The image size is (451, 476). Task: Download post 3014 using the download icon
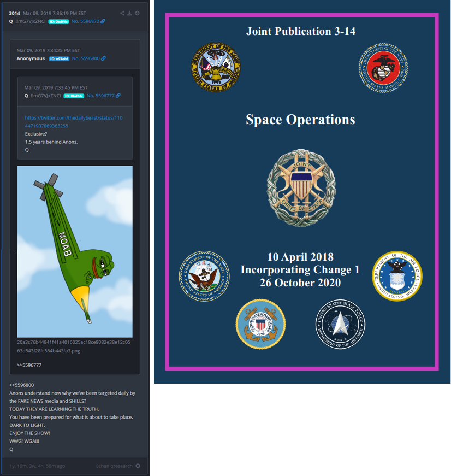129,13
